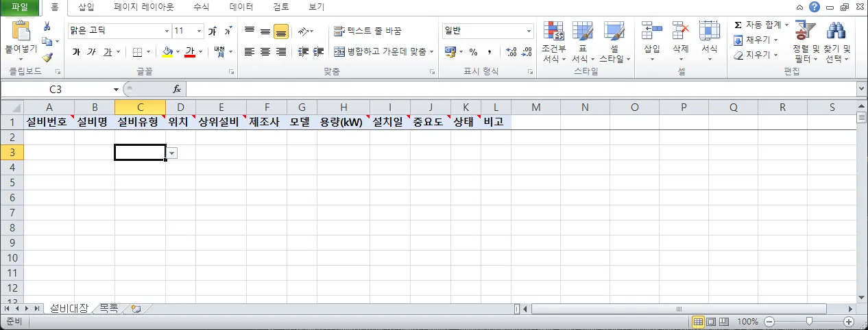
Task: Open the 파일 file tab
Action: tap(20, 8)
